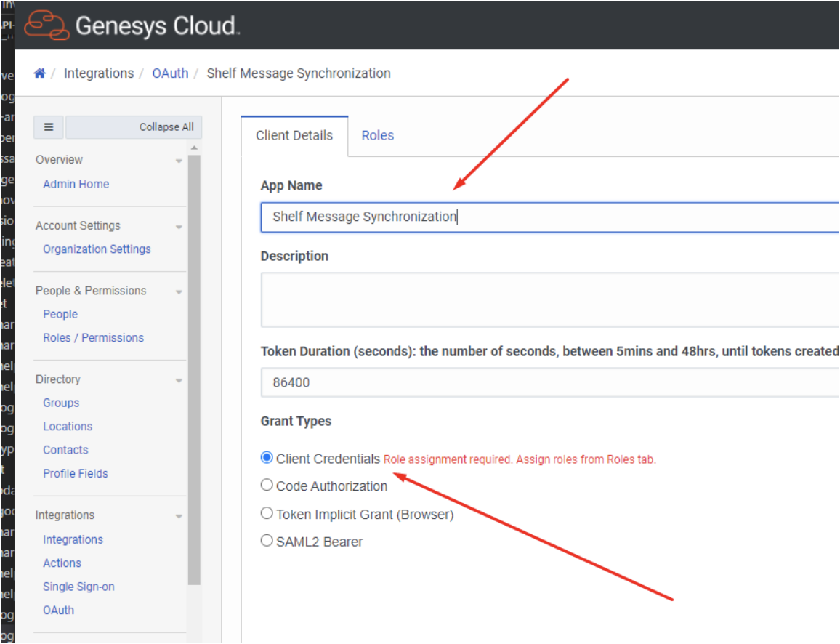The image size is (840, 644).
Task: Click the Collapse All button
Action: [134, 127]
